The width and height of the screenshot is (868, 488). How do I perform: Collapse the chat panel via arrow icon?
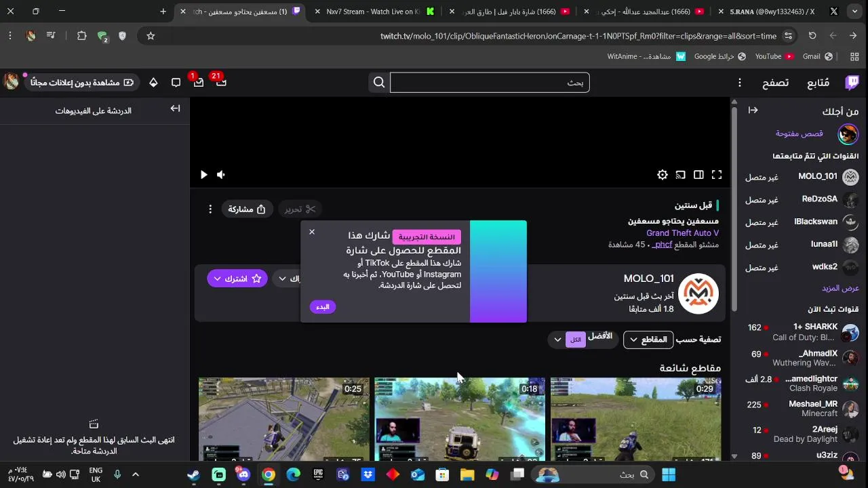pos(176,108)
